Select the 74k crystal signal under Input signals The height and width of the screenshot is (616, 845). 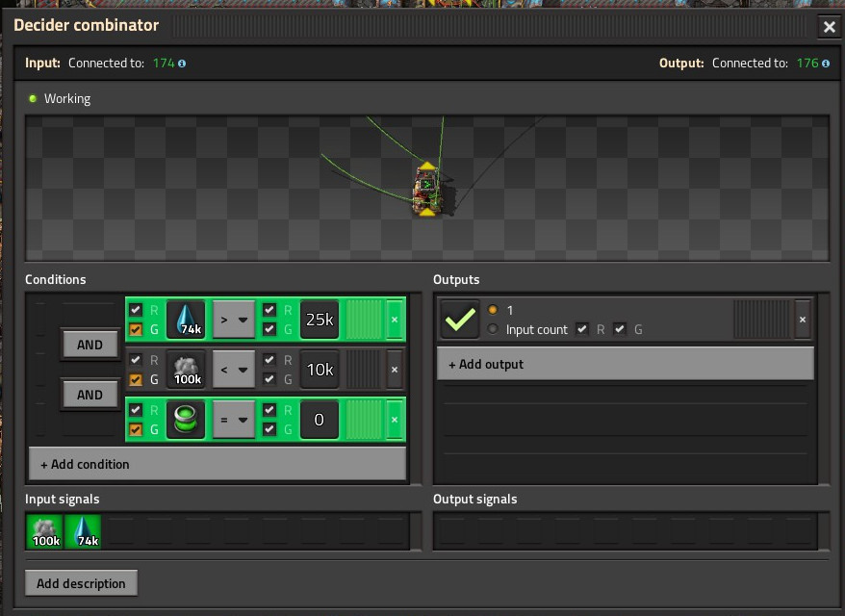[x=83, y=532]
